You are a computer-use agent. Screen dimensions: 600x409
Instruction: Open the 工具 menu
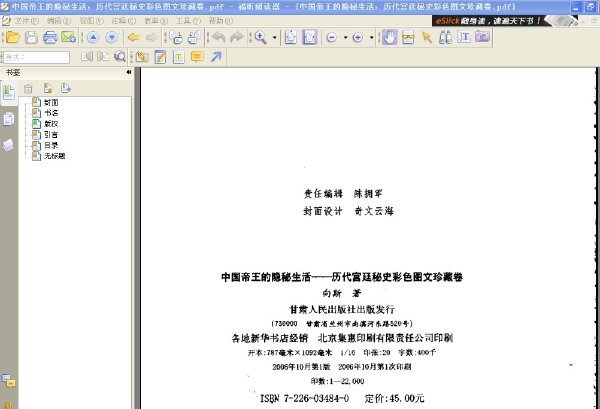pos(188,21)
